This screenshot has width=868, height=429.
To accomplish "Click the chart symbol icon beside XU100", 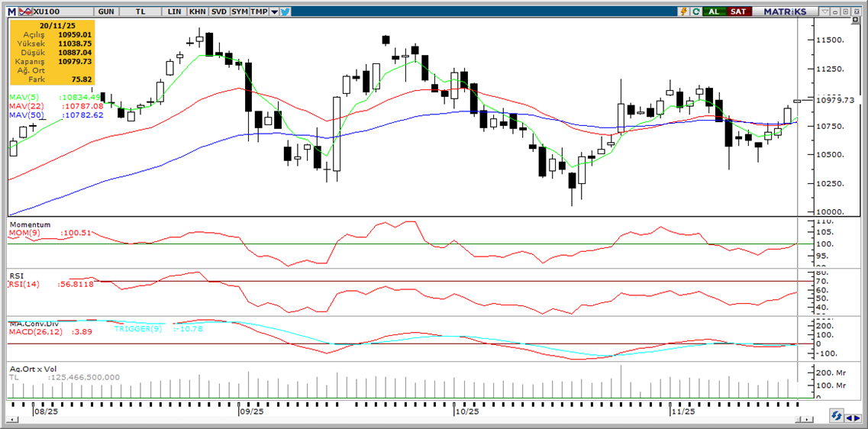I will tap(24, 11).
